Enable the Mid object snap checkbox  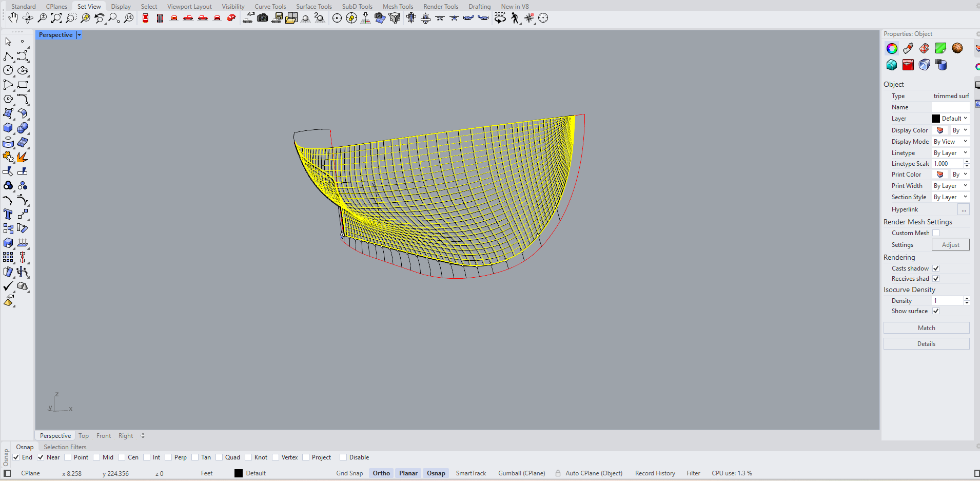tap(97, 457)
